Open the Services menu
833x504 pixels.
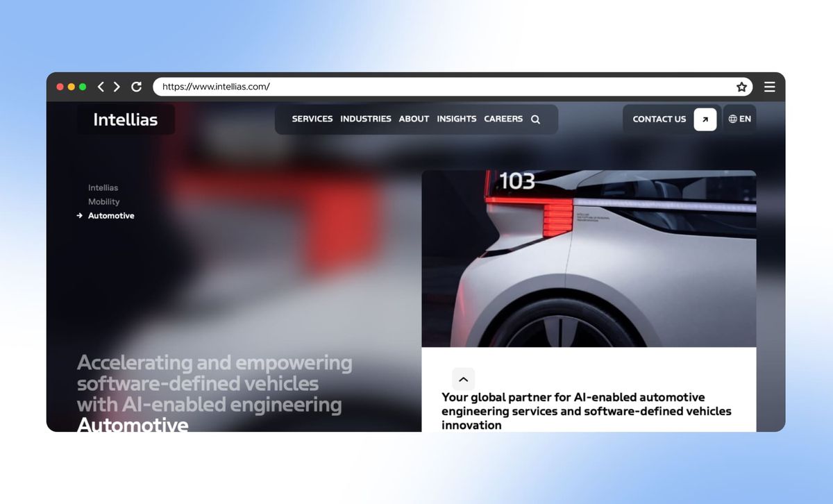pos(312,119)
